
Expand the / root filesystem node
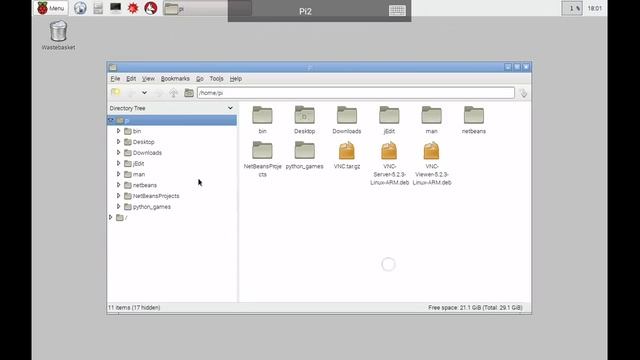pyautogui.click(x=111, y=218)
